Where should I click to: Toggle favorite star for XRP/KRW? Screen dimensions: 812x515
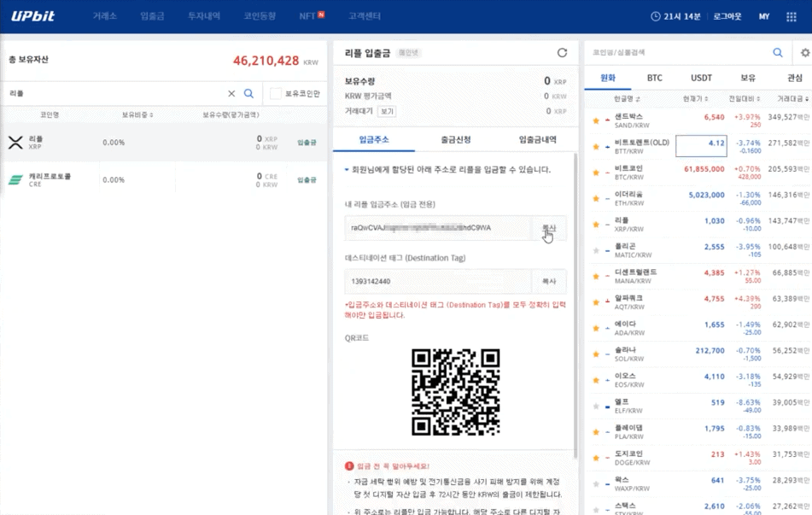tap(596, 225)
